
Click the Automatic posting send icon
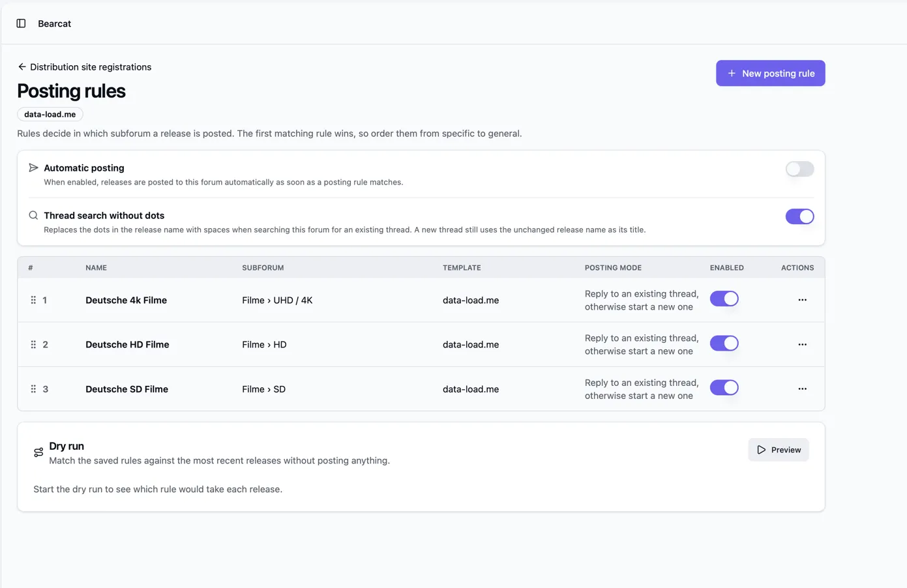point(33,168)
